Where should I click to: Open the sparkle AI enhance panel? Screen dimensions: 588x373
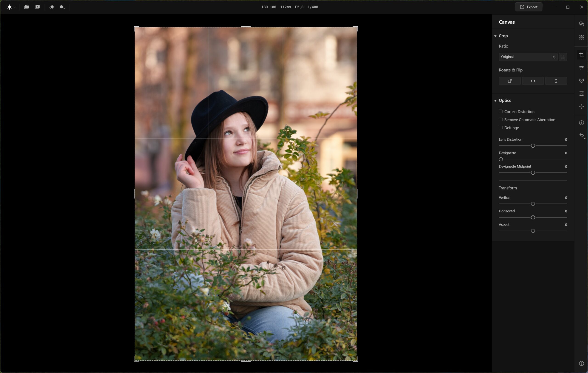tap(581, 107)
